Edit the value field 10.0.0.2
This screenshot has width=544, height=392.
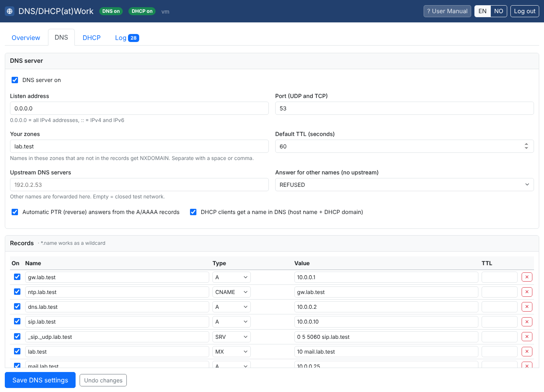tap(386, 307)
